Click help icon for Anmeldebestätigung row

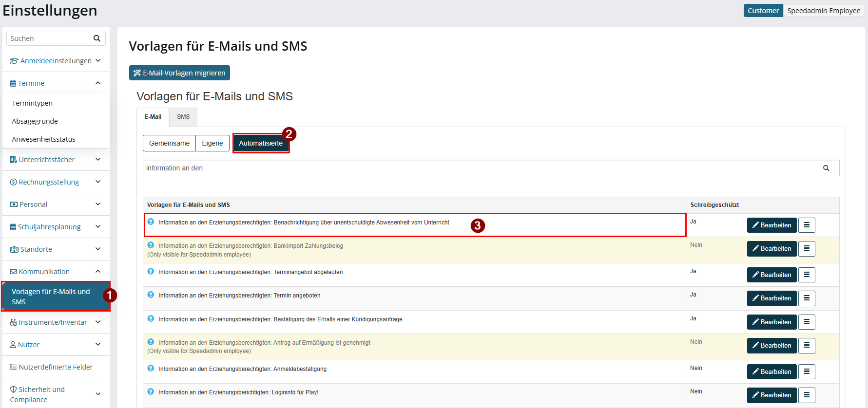point(151,368)
